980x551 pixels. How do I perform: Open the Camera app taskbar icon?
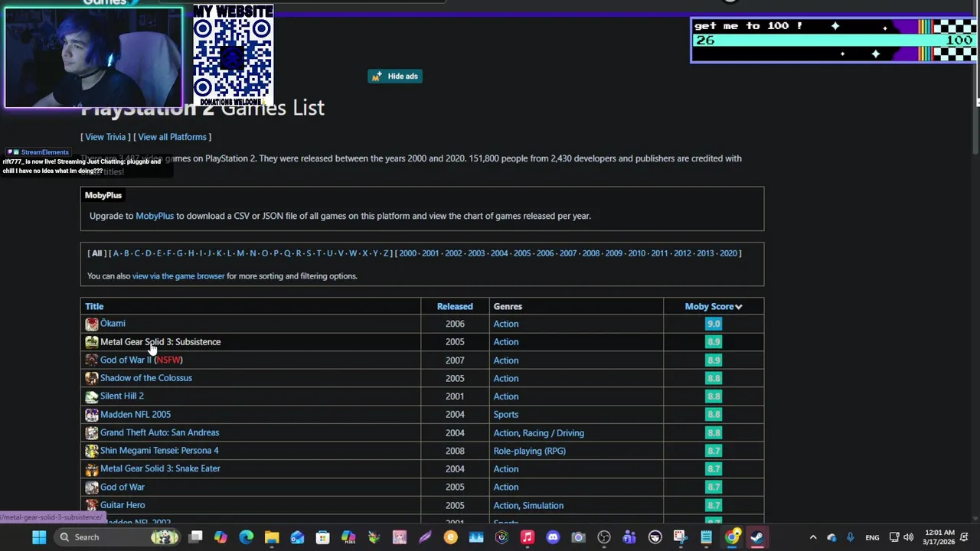coord(578,537)
